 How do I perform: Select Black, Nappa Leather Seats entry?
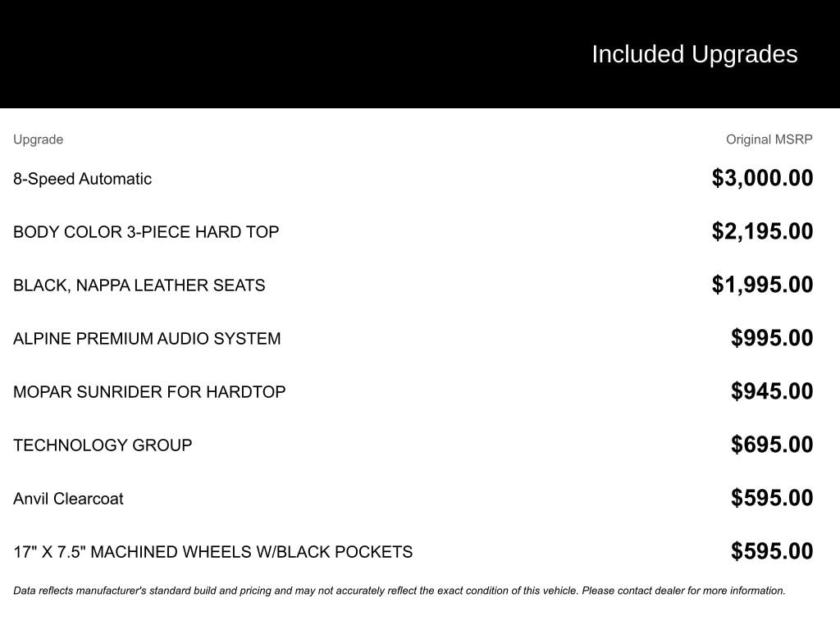[139, 285]
